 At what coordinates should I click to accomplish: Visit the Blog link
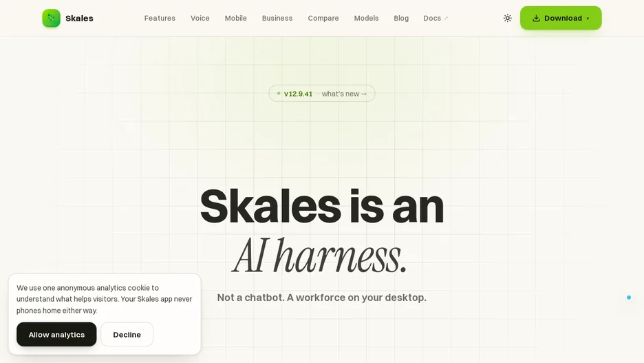point(401,18)
